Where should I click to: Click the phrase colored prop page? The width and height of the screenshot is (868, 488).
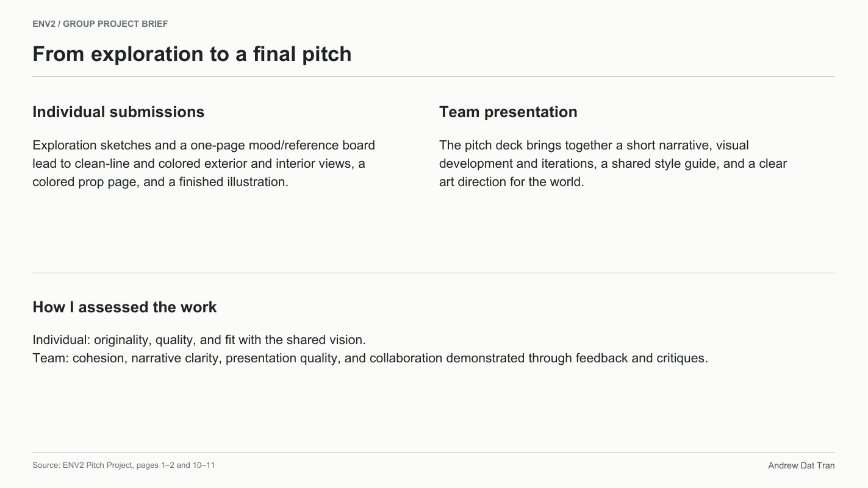click(86, 182)
